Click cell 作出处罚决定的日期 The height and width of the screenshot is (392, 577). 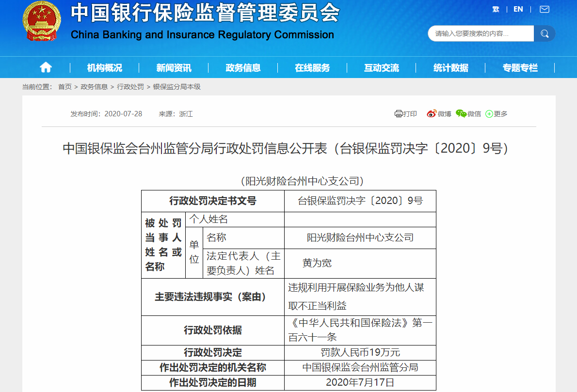tap(213, 382)
